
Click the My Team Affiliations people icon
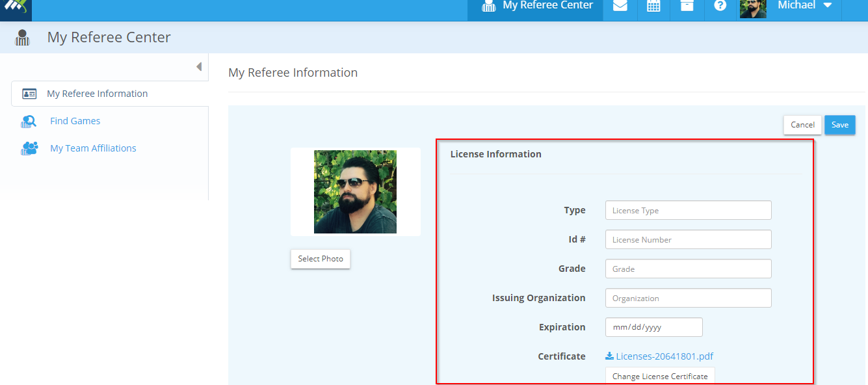pyautogui.click(x=29, y=148)
